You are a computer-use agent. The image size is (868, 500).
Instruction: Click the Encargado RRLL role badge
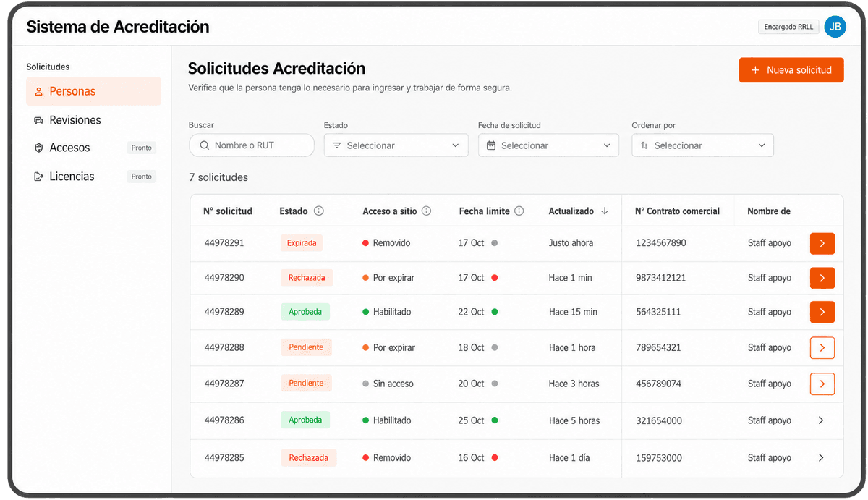click(x=788, y=27)
